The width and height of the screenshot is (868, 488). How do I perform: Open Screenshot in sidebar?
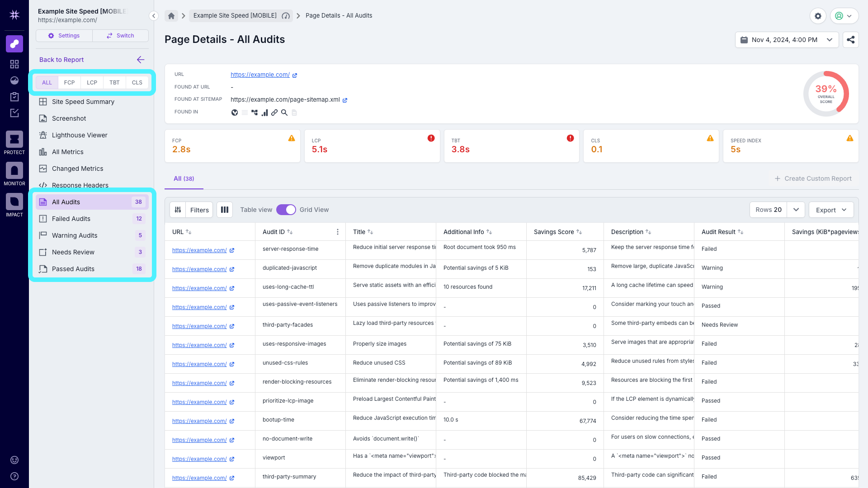[92, 118]
